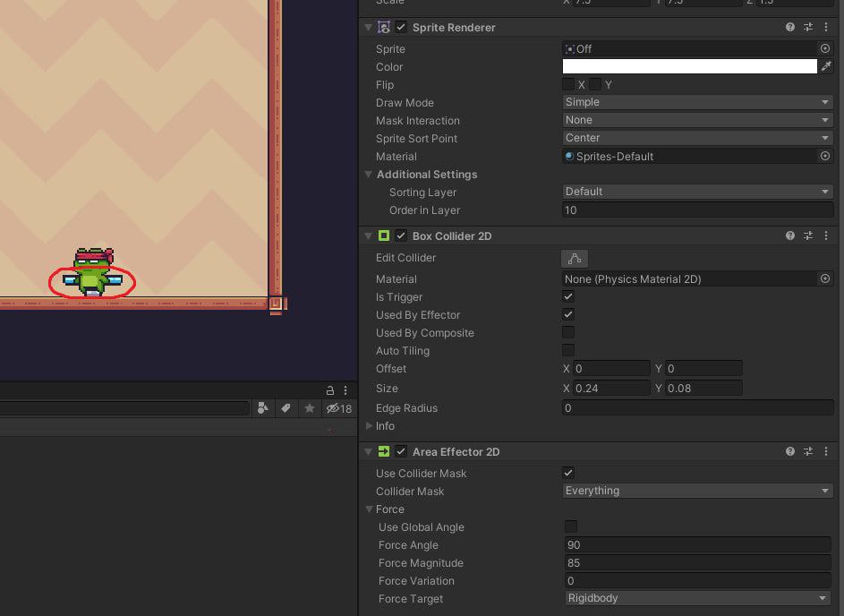Open the Sorting Layer dropdown

pyautogui.click(x=697, y=191)
